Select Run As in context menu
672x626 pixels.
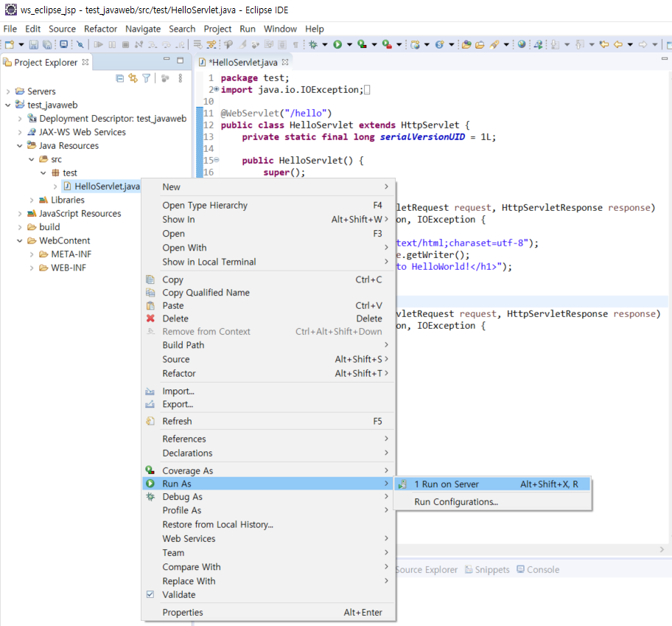tap(268, 484)
